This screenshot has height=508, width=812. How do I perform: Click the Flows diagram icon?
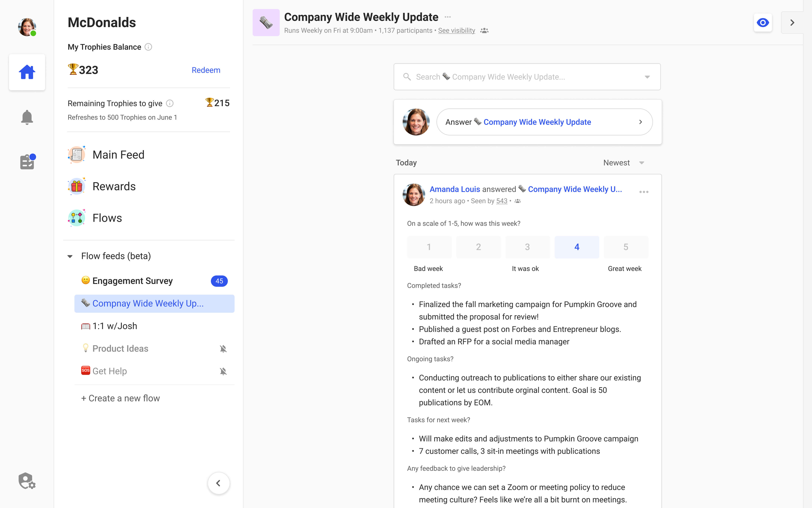(77, 218)
